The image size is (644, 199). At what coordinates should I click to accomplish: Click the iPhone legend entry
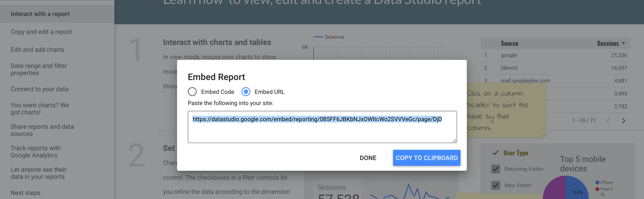click(604, 182)
